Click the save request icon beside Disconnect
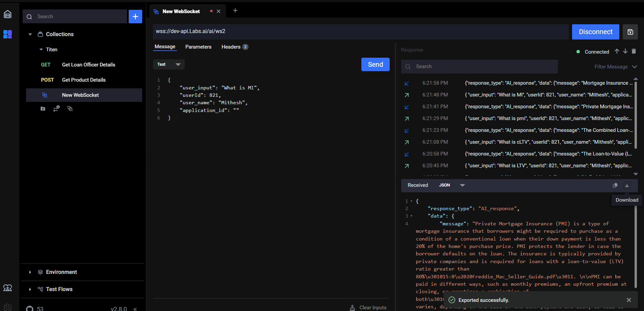Screen dimensions: 644x311 click(630, 32)
